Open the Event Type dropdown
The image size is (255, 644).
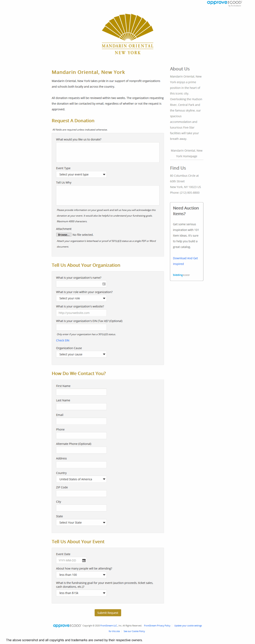click(x=81, y=174)
